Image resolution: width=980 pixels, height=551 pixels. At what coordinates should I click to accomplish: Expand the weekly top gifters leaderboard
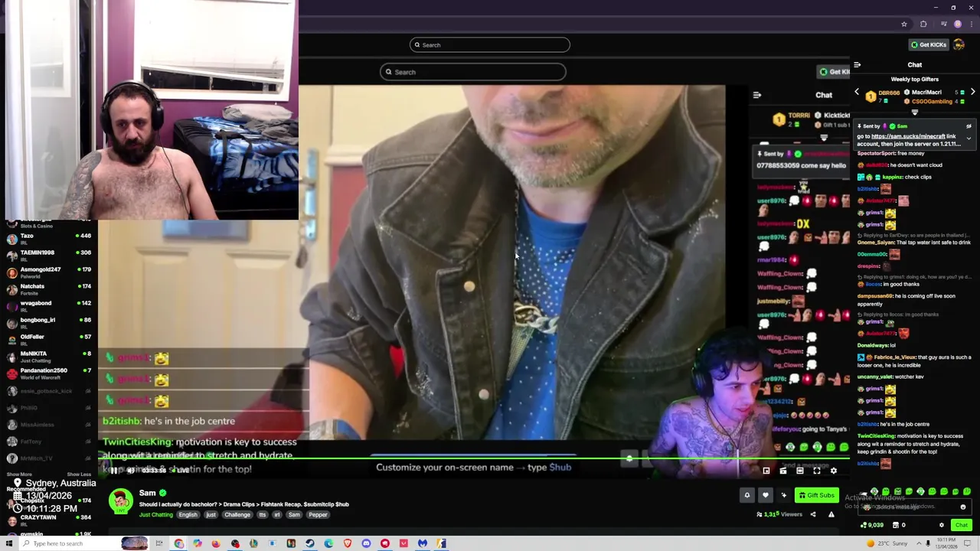pyautogui.click(x=914, y=112)
